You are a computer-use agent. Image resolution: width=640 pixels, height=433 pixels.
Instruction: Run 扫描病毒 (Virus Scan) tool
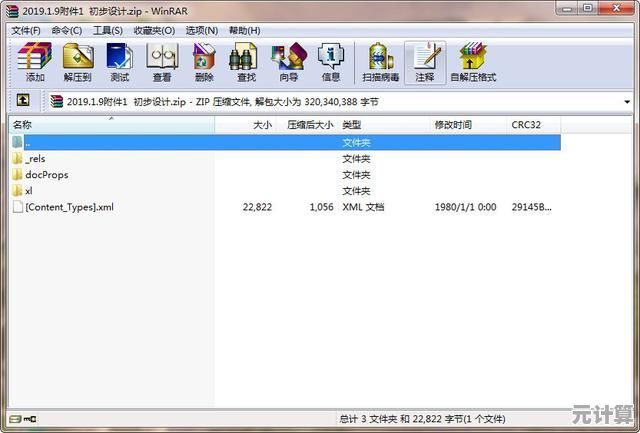click(x=380, y=62)
